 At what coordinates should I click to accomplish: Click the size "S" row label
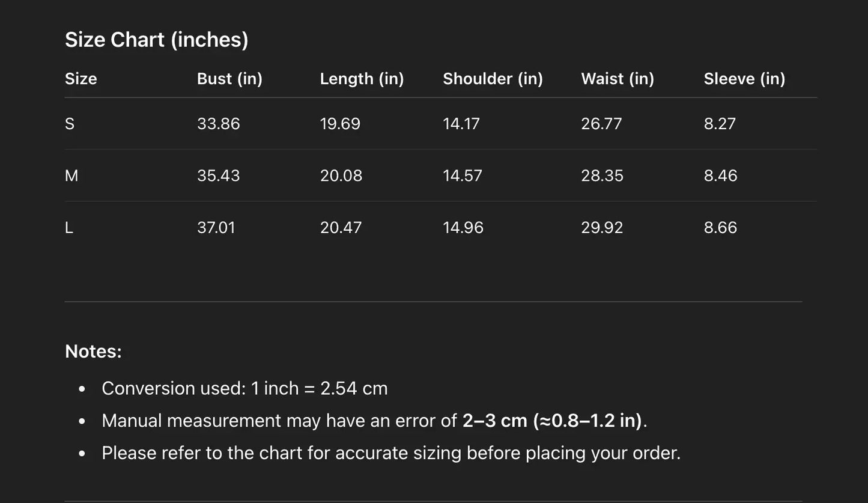coord(70,124)
